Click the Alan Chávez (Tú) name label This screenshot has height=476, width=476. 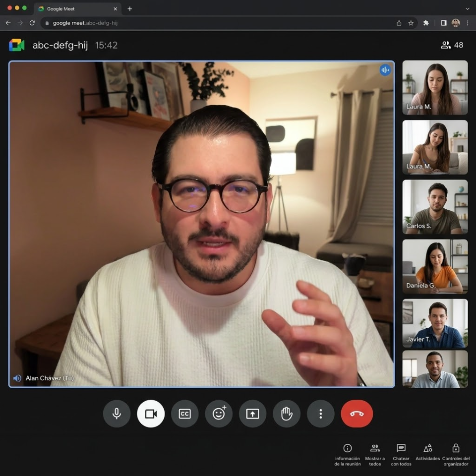50,378
